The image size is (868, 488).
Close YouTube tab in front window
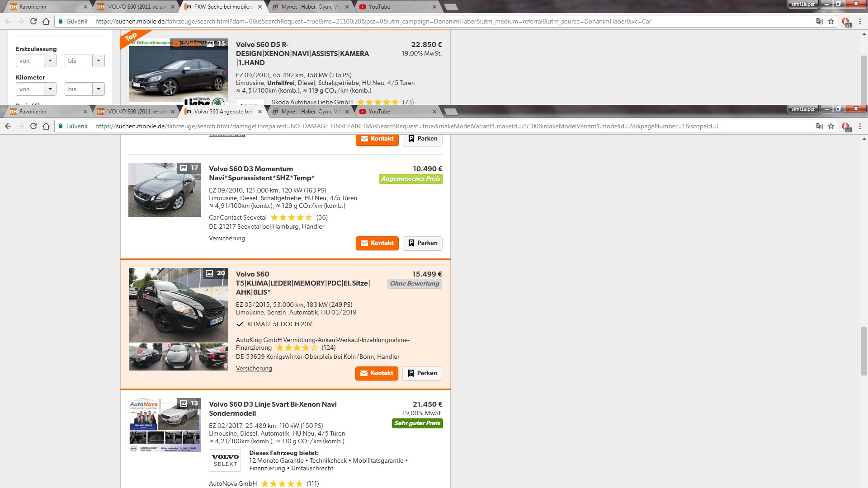click(x=434, y=112)
